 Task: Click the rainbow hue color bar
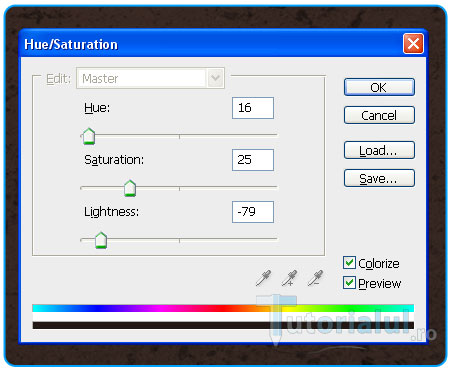point(223,308)
